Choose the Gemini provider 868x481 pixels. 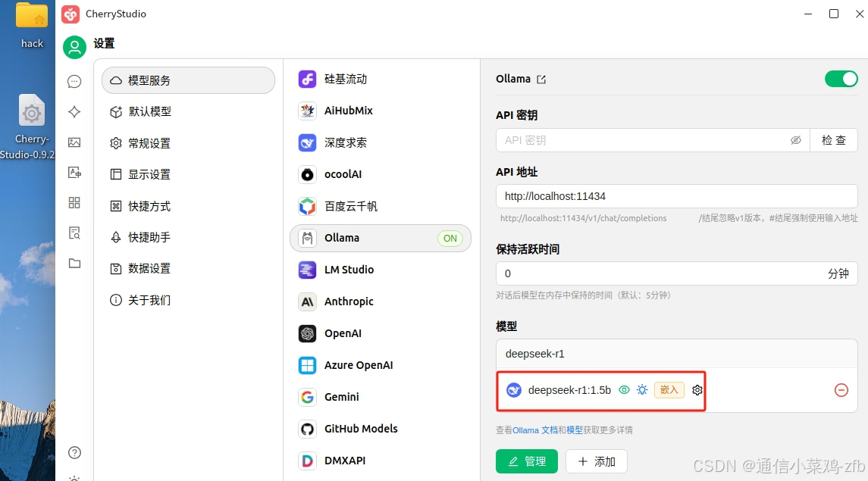(381, 397)
